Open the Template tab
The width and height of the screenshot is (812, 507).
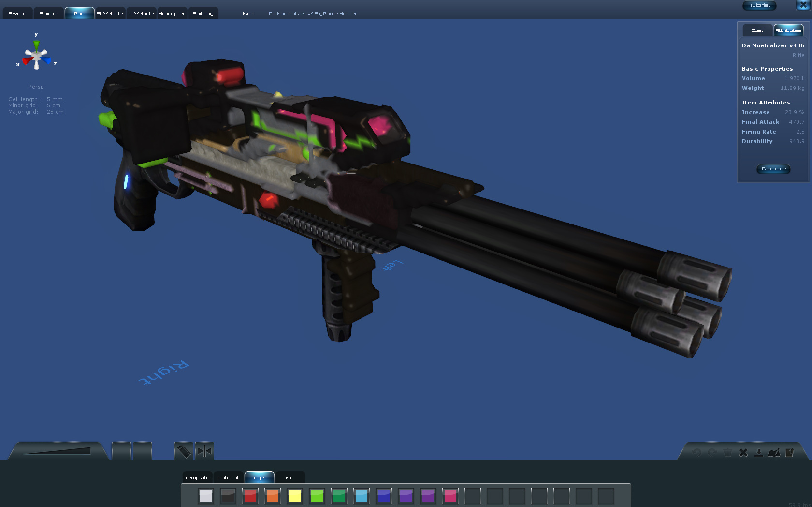197,478
